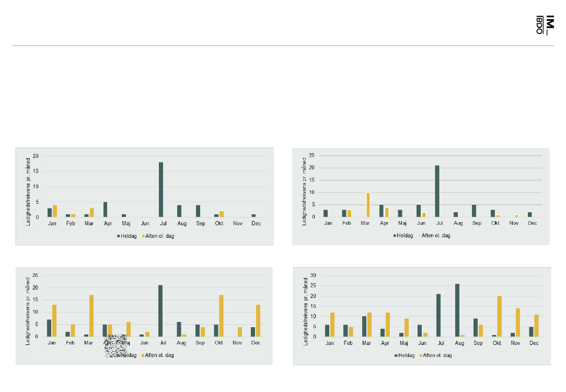Select the Jul Heldag bar in bottom-right chart
Screen dimensions: 566x392
tap(438, 316)
